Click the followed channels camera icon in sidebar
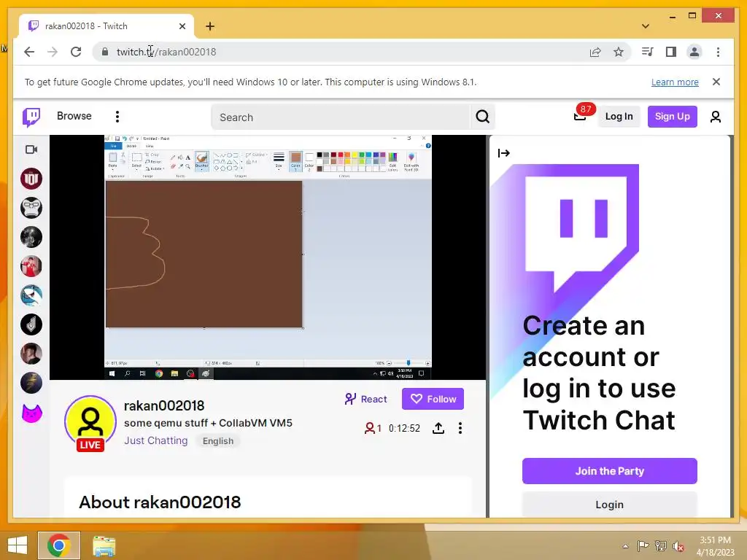The image size is (747, 560). tap(31, 149)
